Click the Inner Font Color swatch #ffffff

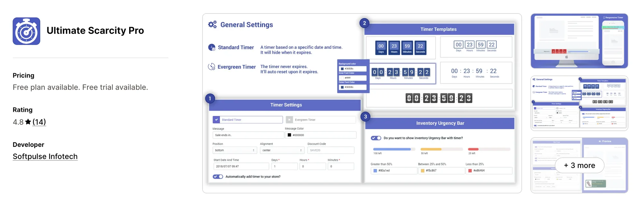tap(342, 78)
